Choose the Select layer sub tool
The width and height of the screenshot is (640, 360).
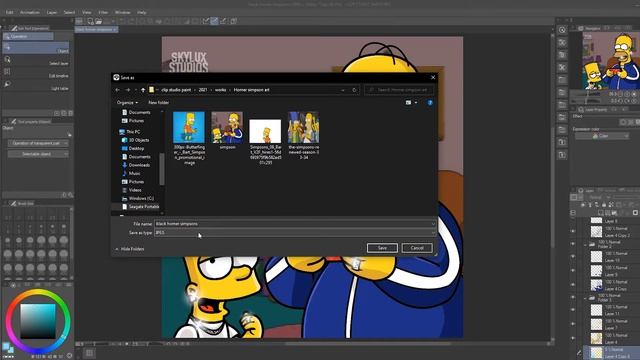pos(36,60)
